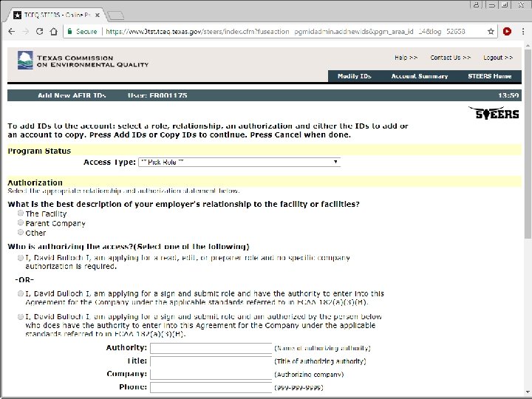The width and height of the screenshot is (532, 399).
Task: Choose 'have the authority' sign and submit option
Action: tap(21, 293)
